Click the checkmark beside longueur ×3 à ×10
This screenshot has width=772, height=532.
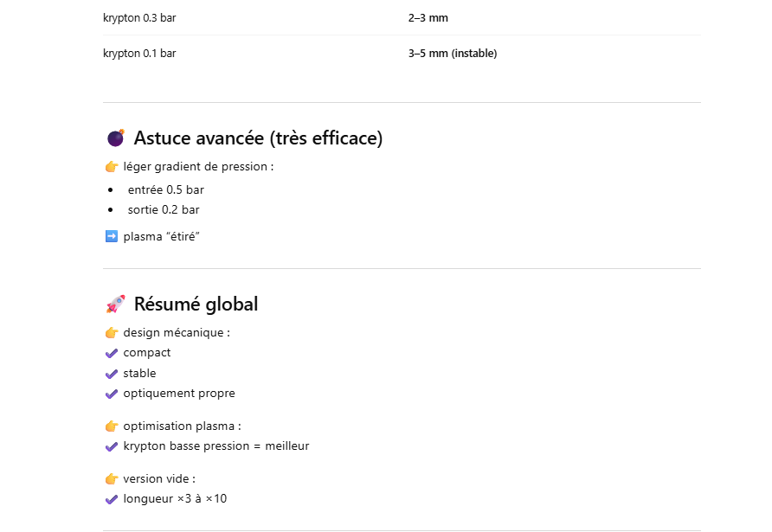[112, 499]
